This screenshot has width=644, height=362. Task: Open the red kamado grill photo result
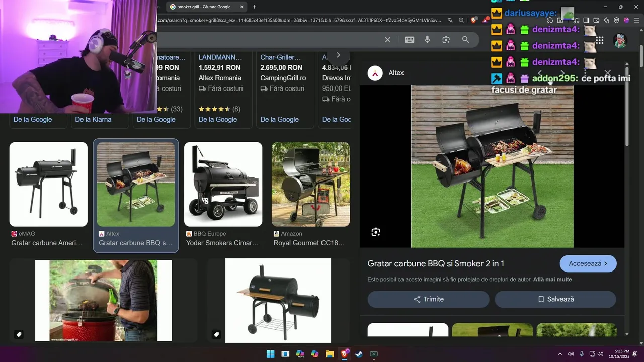(103, 301)
